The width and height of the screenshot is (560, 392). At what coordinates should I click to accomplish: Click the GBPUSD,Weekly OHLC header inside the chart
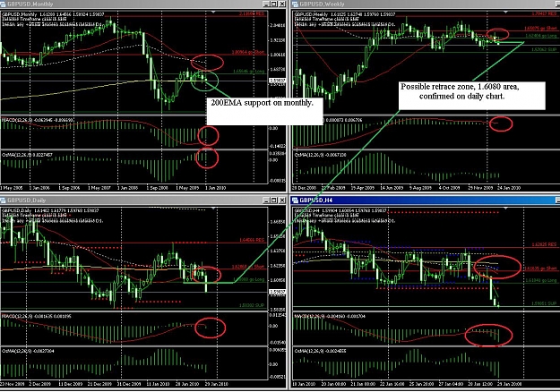[x=345, y=14]
